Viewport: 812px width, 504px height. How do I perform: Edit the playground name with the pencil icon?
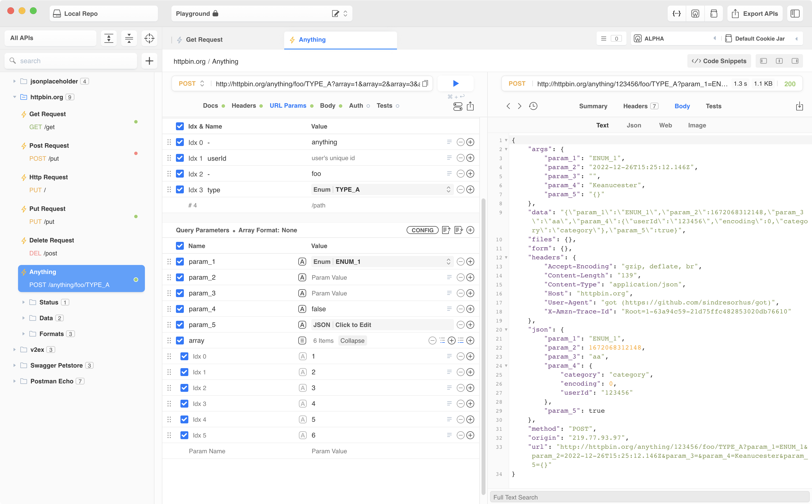(335, 14)
